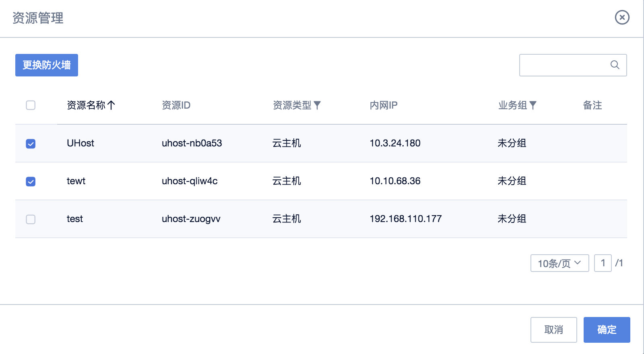This screenshot has height=354, width=644.
Task: Click the page number input box
Action: point(603,263)
